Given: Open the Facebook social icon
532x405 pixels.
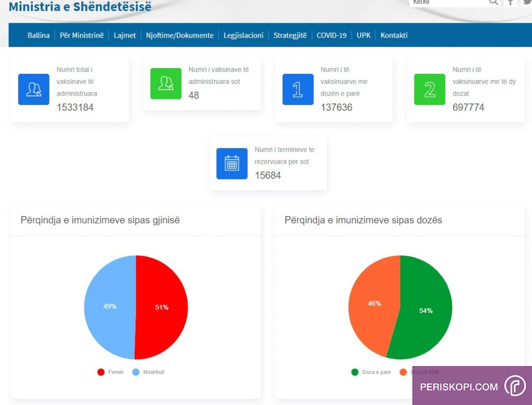Looking at the screenshot, I should tap(511, 3).
